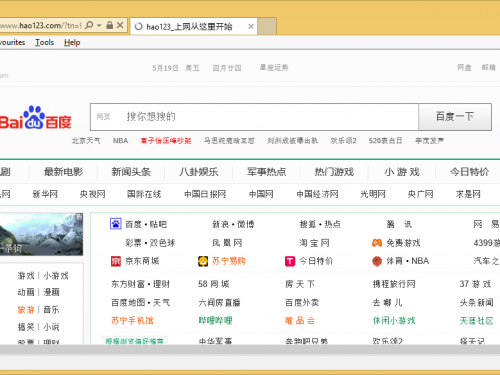Image resolution: width=500 pixels, height=375 pixels.
Task: Click the 中国日报网 link
Action: 205,194
